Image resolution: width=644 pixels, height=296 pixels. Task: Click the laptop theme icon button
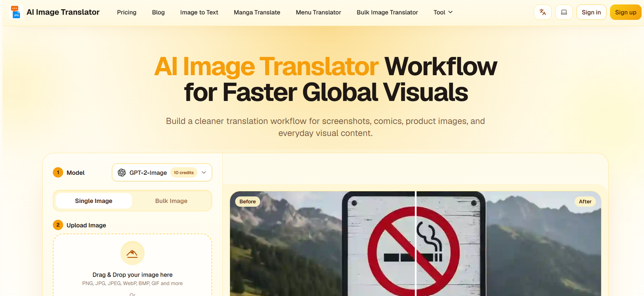[564, 12]
